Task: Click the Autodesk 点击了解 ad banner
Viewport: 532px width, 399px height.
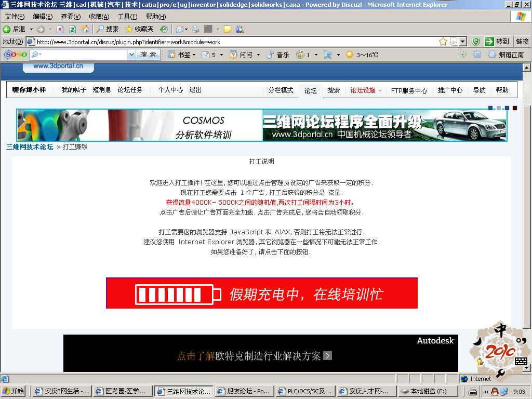Action: [261, 353]
